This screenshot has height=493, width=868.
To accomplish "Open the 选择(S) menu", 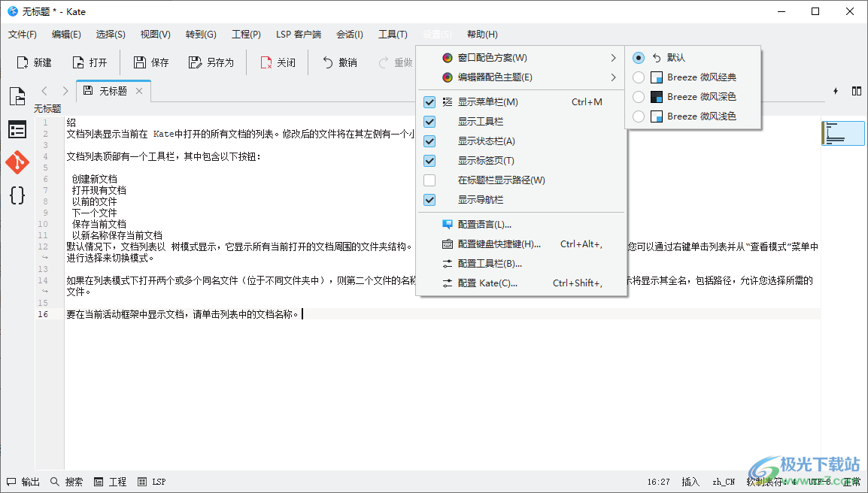I will pyautogui.click(x=111, y=35).
